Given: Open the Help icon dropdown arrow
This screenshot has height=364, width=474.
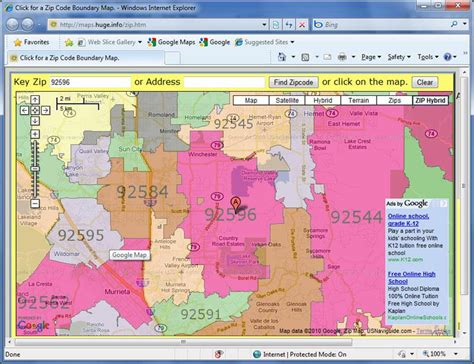Looking at the screenshot, I should pyautogui.click(x=454, y=57).
